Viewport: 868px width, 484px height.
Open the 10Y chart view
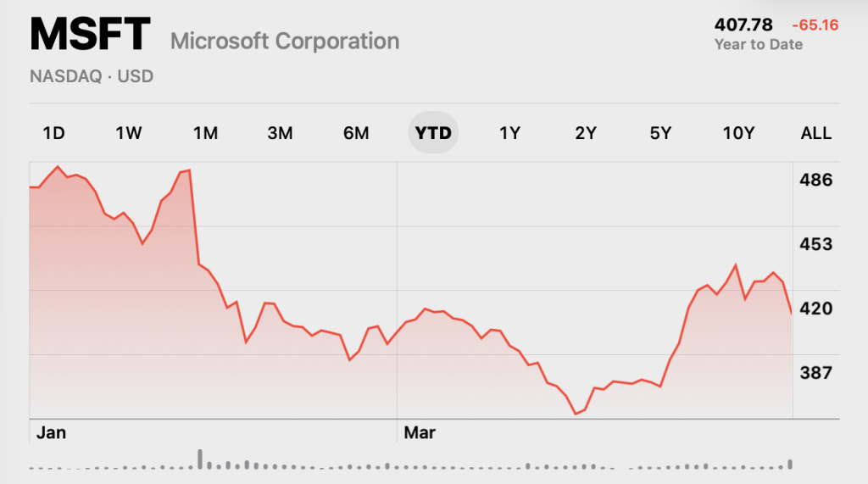pyautogui.click(x=738, y=133)
